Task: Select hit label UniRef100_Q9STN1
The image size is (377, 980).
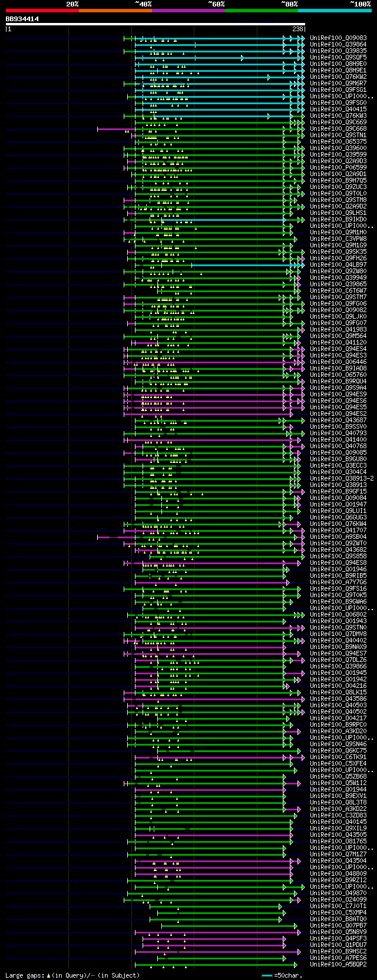Action: [338, 135]
